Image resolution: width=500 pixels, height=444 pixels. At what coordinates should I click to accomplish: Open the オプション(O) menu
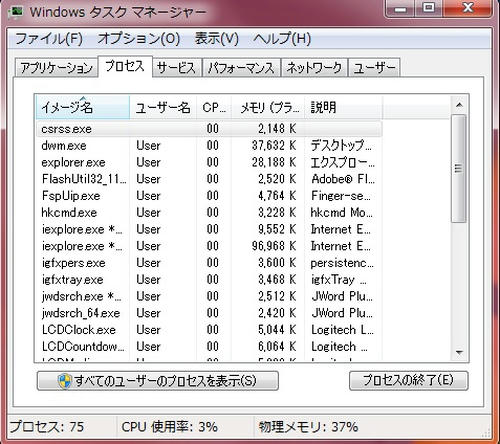tap(139, 39)
